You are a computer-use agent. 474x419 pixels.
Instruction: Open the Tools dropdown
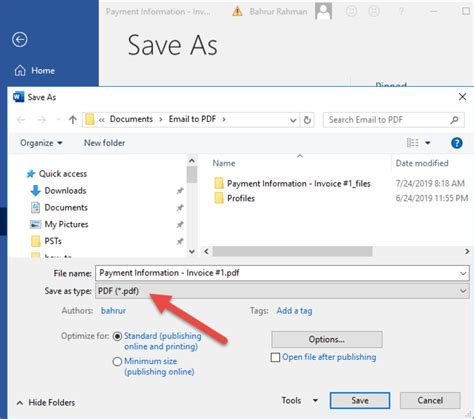299,400
